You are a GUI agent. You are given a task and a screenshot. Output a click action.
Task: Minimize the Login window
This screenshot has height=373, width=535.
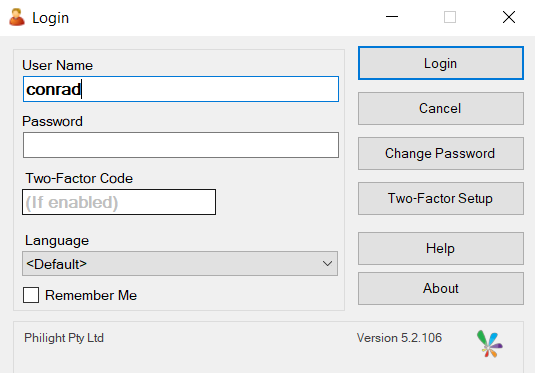click(x=392, y=17)
